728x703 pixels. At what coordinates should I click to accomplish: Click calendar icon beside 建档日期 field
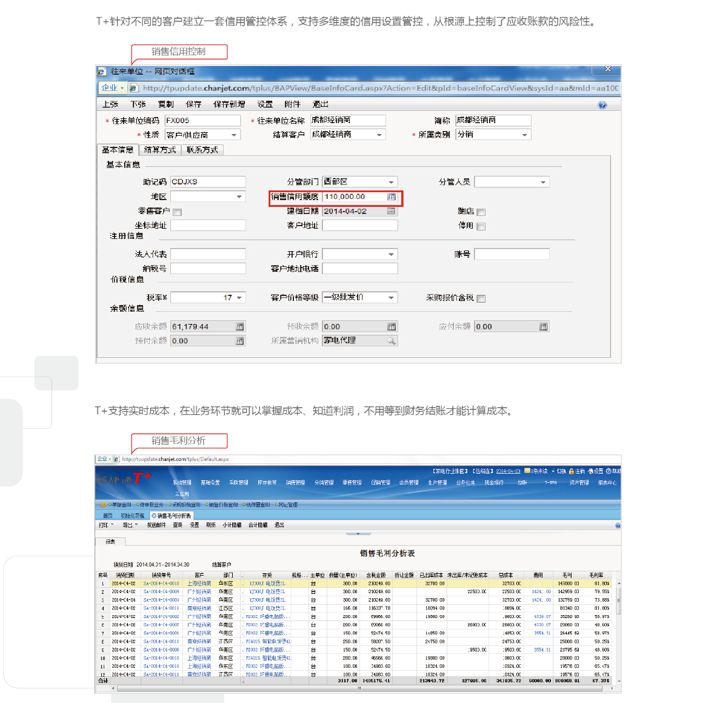click(x=392, y=211)
